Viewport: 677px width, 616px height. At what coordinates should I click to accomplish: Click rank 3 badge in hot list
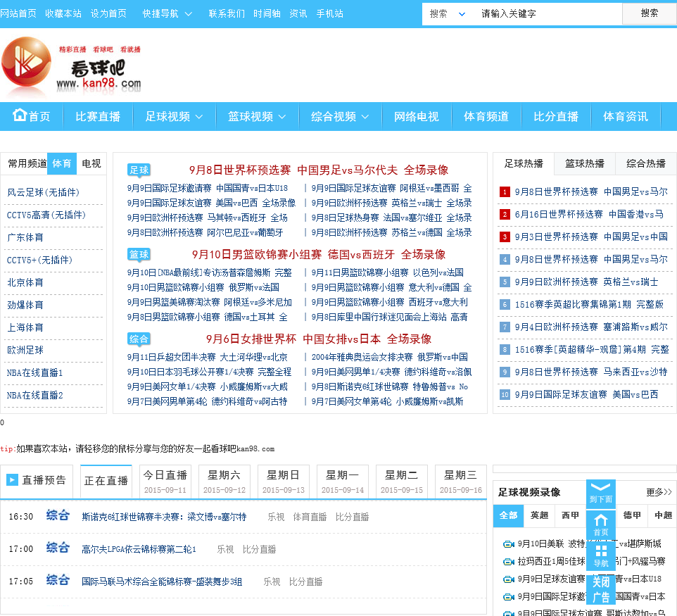click(x=505, y=237)
